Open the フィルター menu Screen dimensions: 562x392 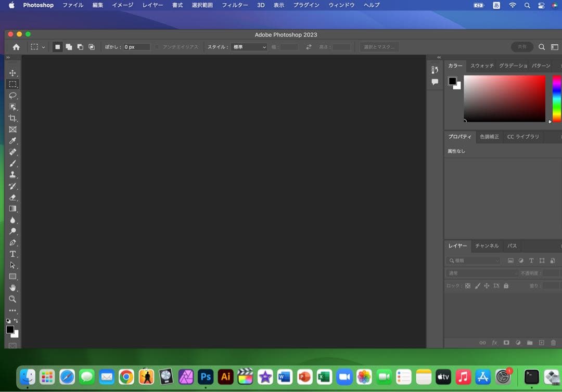tap(235, 5)
